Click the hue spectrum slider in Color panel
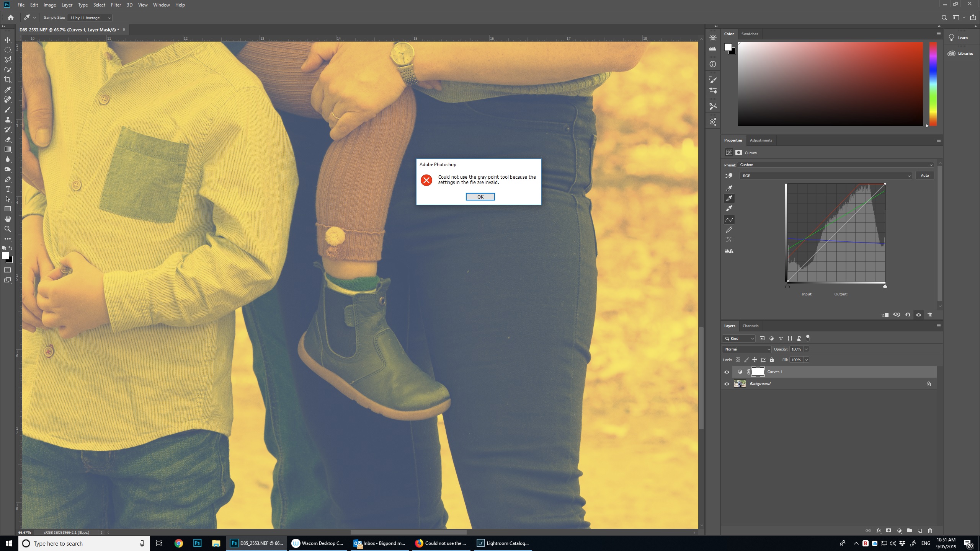The width and height of the screenshot is (980, 551). point(933,83)
